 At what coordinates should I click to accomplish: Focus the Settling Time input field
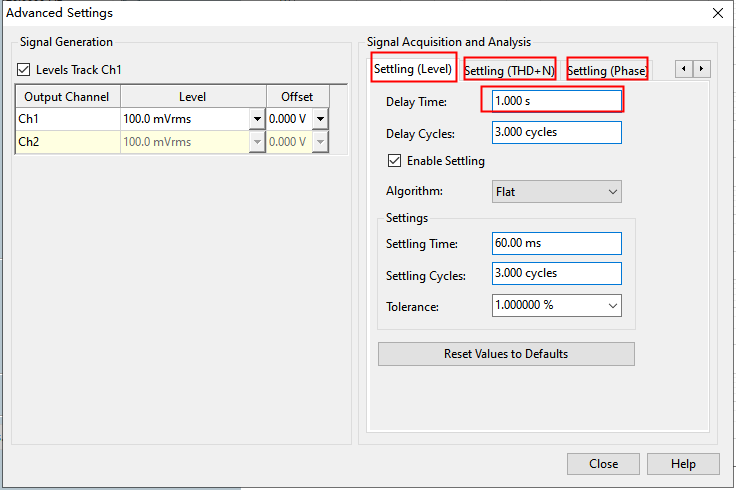557,243
